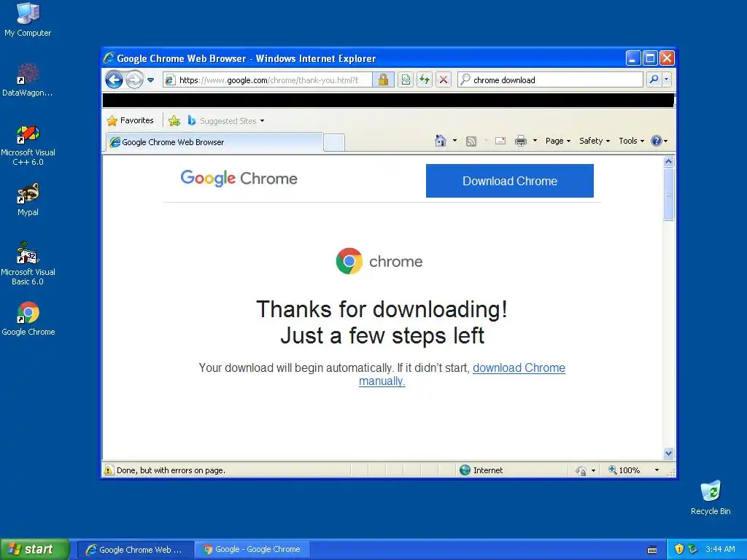Screen dimensions: 747x560
Task: Select the Google Chrome Web Browser tab
Action: 214,142
